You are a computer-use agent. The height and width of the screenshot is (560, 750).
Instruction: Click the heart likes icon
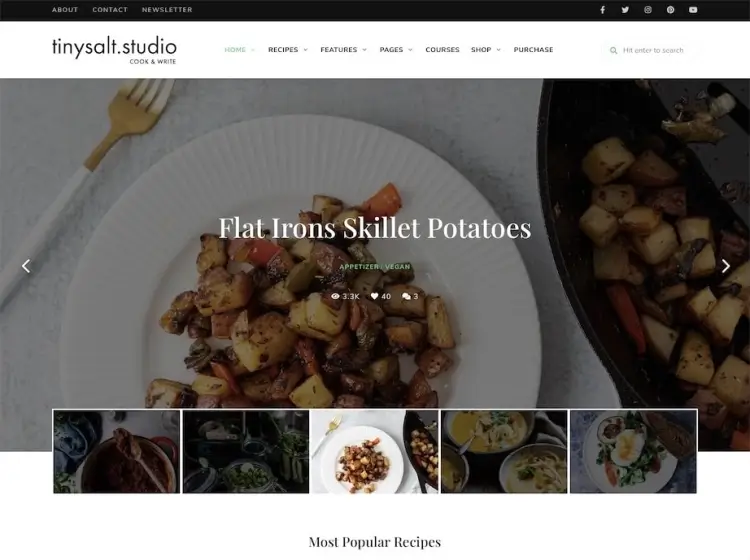[x=375, y=296]
